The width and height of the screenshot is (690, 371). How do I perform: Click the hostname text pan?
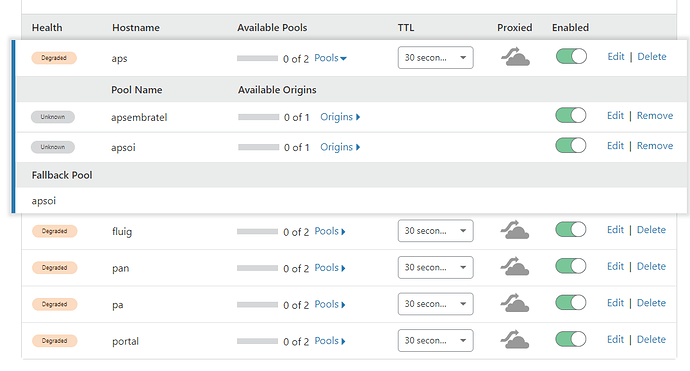[121, 268]
